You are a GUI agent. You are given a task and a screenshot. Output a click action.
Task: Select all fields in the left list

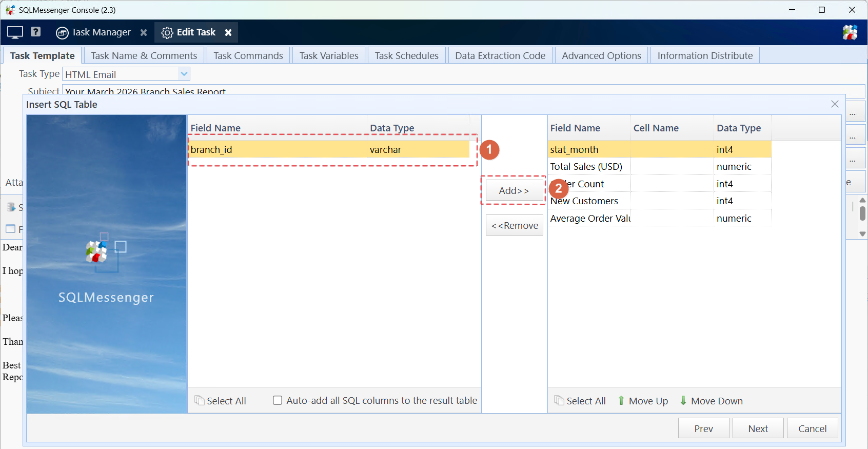click(x=221, y=401)
